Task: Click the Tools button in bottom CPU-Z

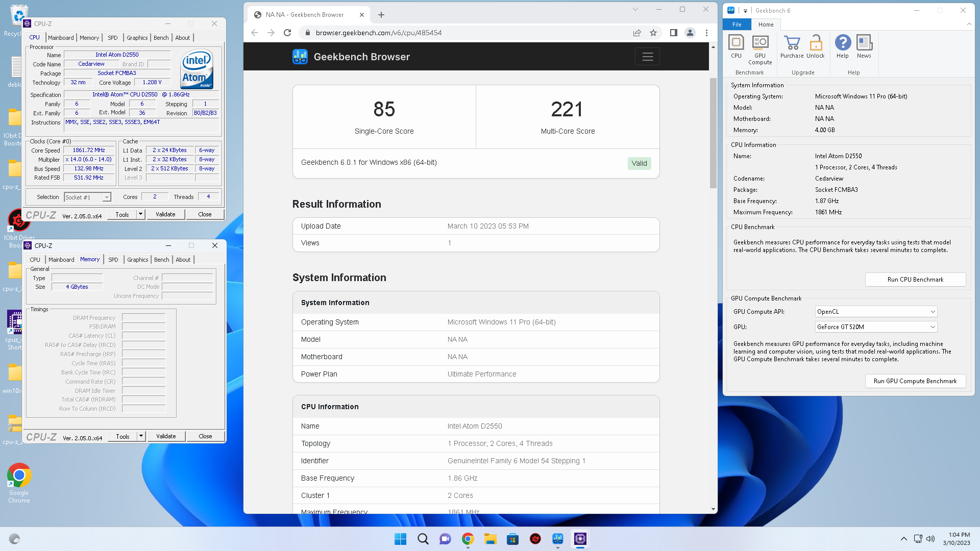Action: pyautogui.click(x=122, y=436)
